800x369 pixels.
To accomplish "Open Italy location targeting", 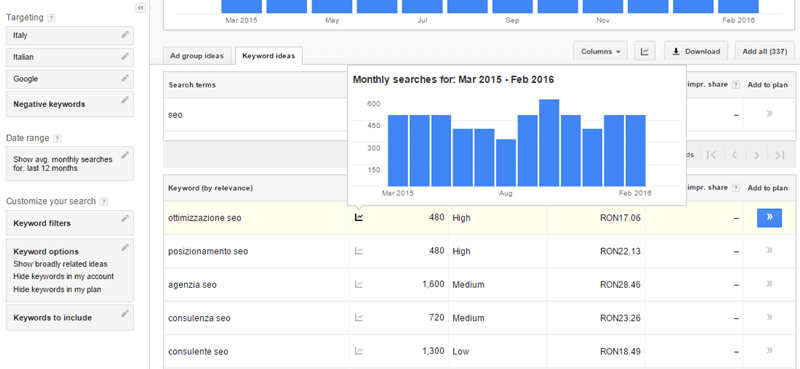I will pyautogui.click(x=70, y=36).
